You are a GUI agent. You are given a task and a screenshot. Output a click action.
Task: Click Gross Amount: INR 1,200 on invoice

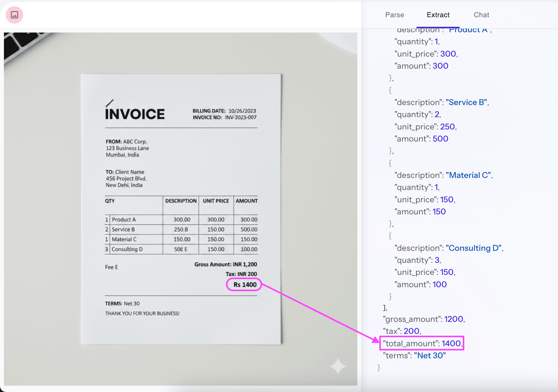coord(226,264)
